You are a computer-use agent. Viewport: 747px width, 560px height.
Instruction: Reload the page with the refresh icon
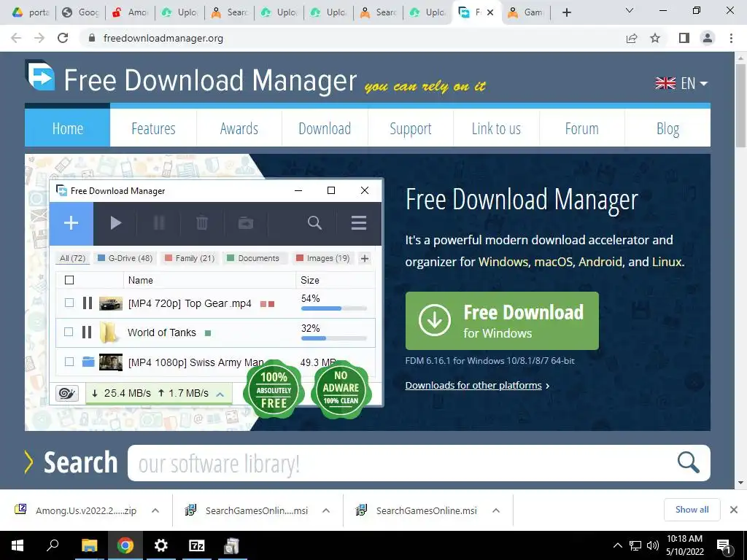pyautogui.click(x=63, y=38)
